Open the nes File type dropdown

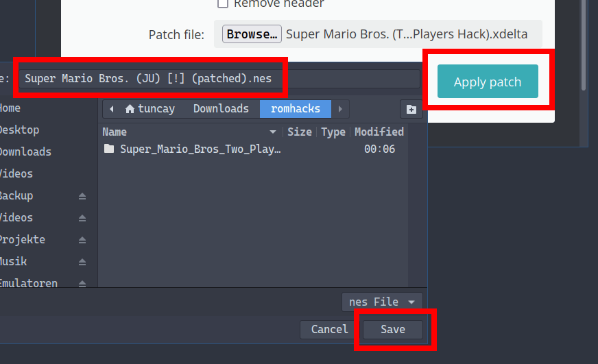tap(382, 302)
